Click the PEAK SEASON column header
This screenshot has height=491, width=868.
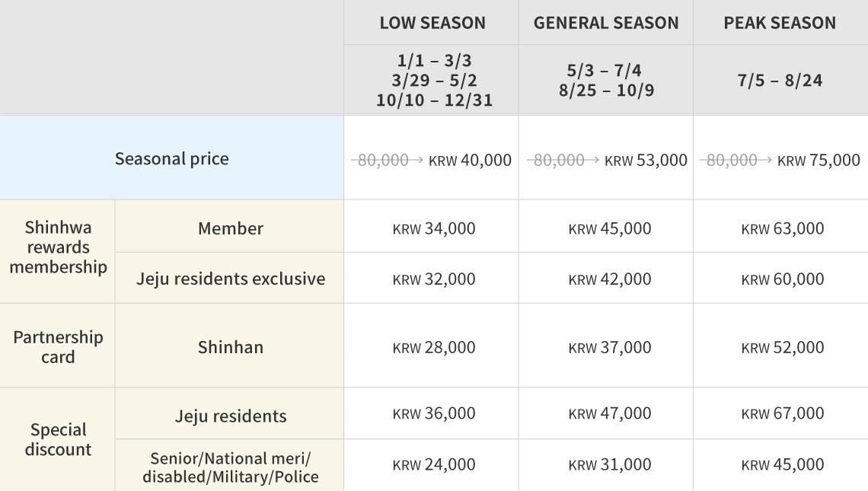[780, 23]
